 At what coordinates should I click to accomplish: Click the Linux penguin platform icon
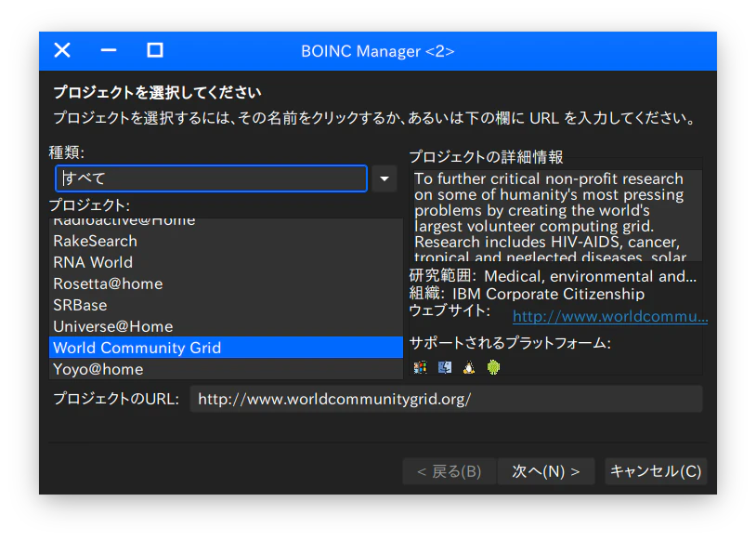coord(469,368)
